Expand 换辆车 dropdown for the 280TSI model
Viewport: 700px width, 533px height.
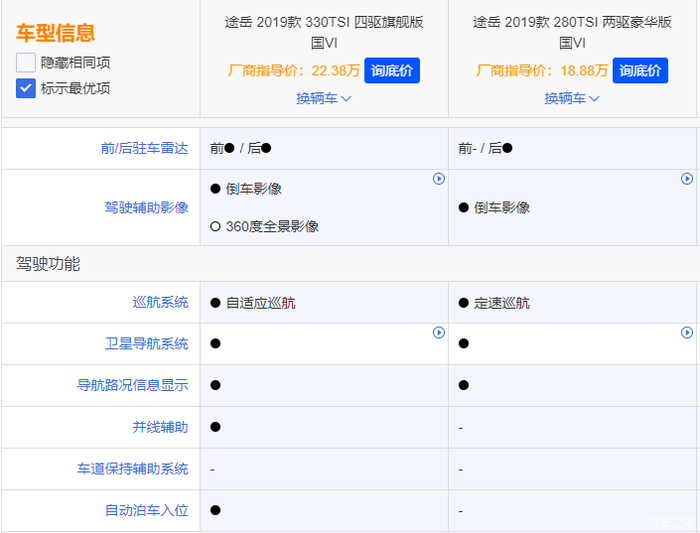[x=572, y=98]
